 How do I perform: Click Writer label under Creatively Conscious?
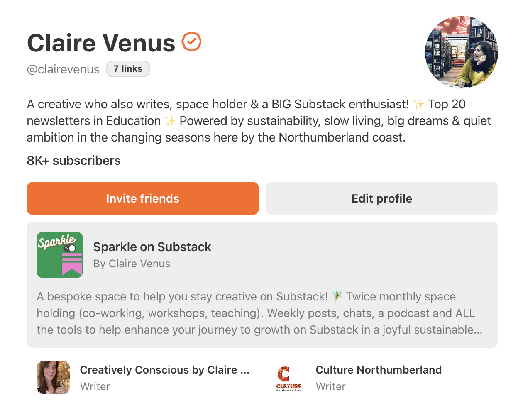(95, 386)
